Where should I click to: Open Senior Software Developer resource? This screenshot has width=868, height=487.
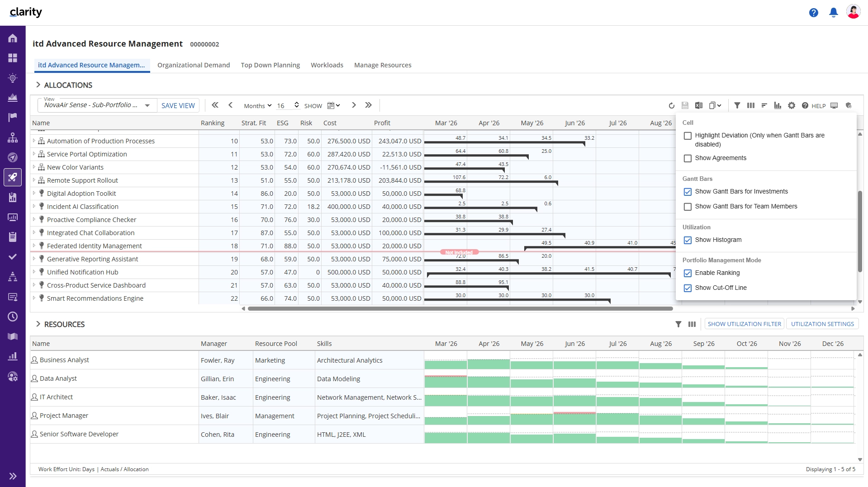point(79,434)
